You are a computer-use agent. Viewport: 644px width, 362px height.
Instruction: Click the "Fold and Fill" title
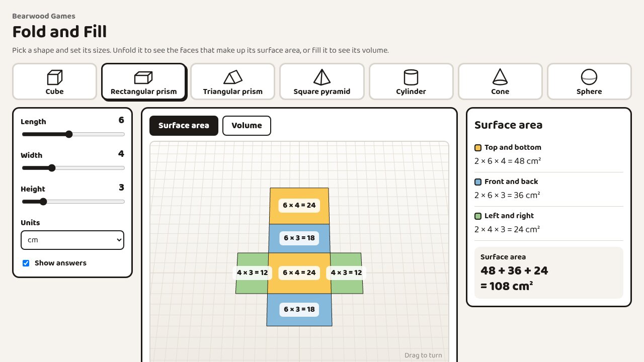[59, 32]
